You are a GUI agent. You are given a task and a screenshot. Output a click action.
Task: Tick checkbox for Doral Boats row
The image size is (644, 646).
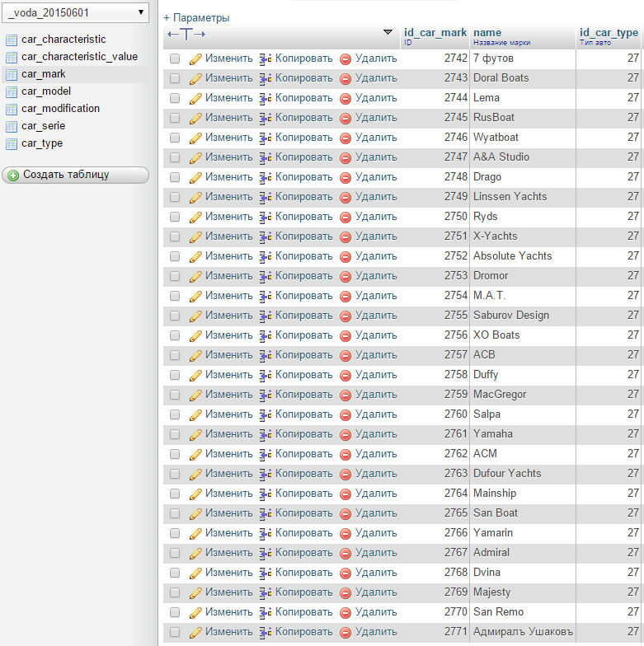[175, 78]
